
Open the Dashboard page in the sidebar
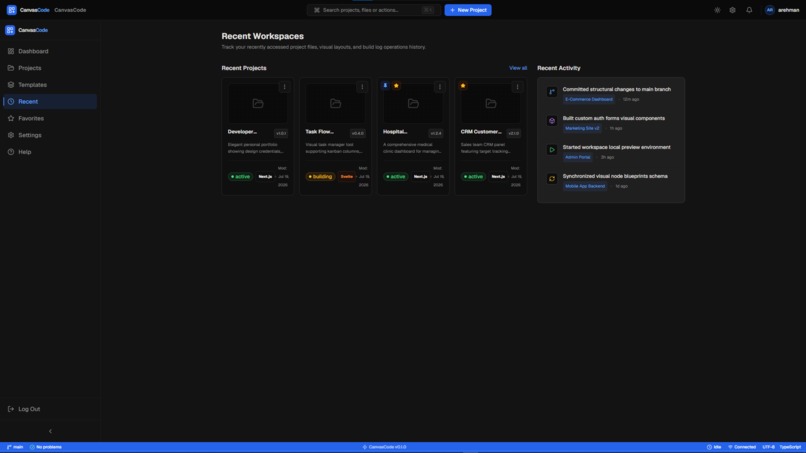[50, 51]
